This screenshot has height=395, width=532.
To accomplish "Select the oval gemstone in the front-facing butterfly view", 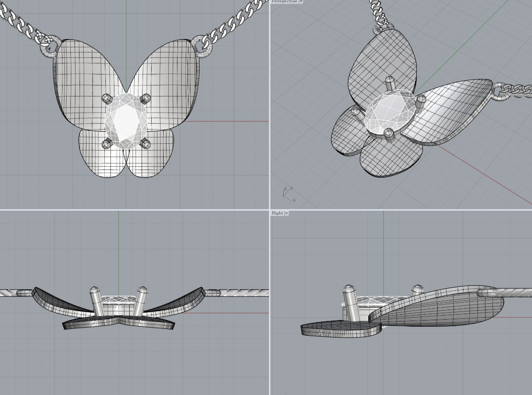I will (x=126, y=121).
